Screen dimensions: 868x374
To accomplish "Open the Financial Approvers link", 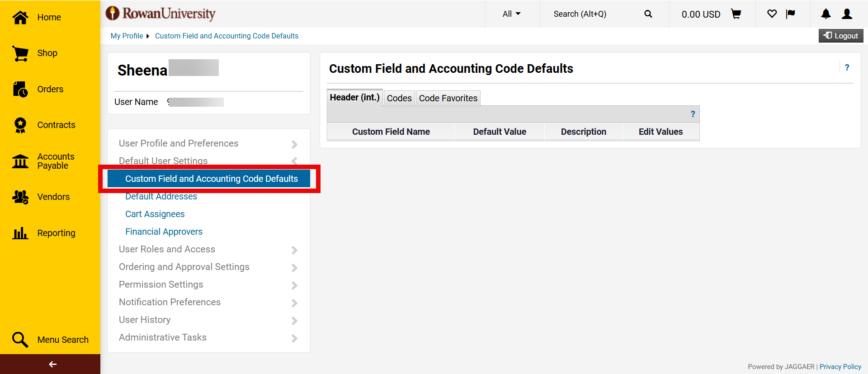I will [164, 232].
